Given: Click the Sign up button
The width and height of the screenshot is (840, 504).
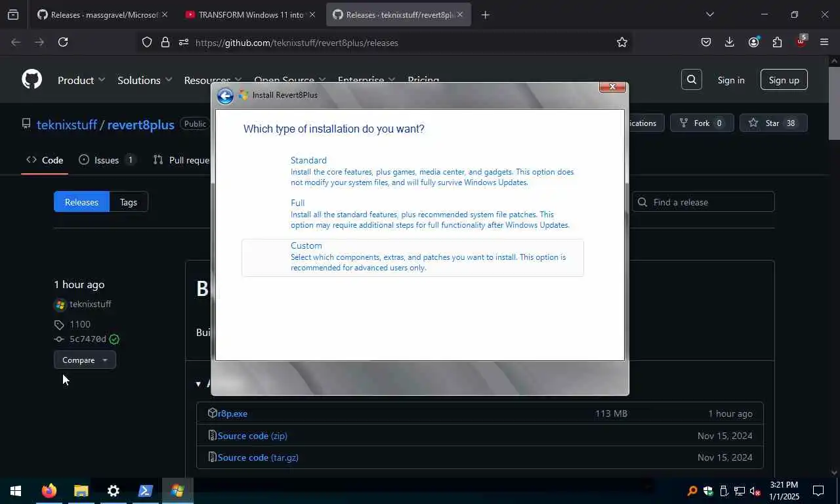Looking at the screenshot, I should click(x=784, y=80).
